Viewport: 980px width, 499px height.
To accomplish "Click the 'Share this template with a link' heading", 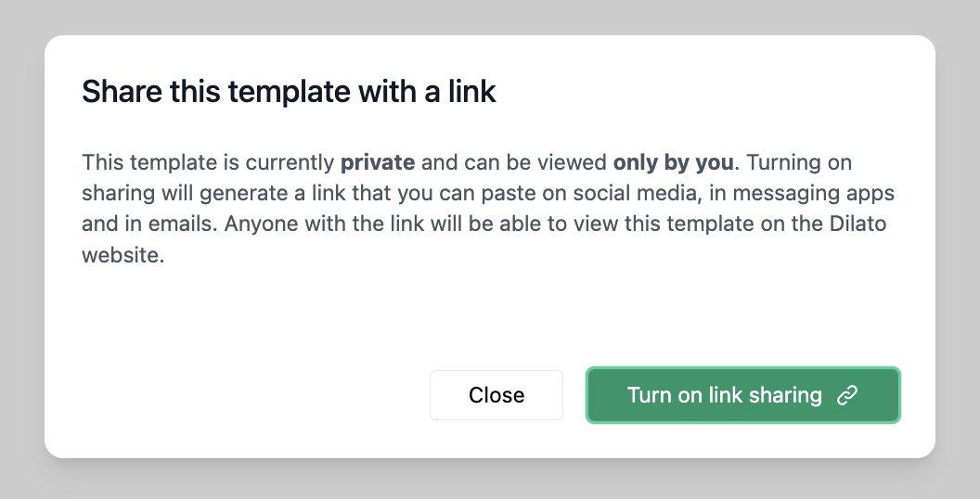I will click(289, 92).
